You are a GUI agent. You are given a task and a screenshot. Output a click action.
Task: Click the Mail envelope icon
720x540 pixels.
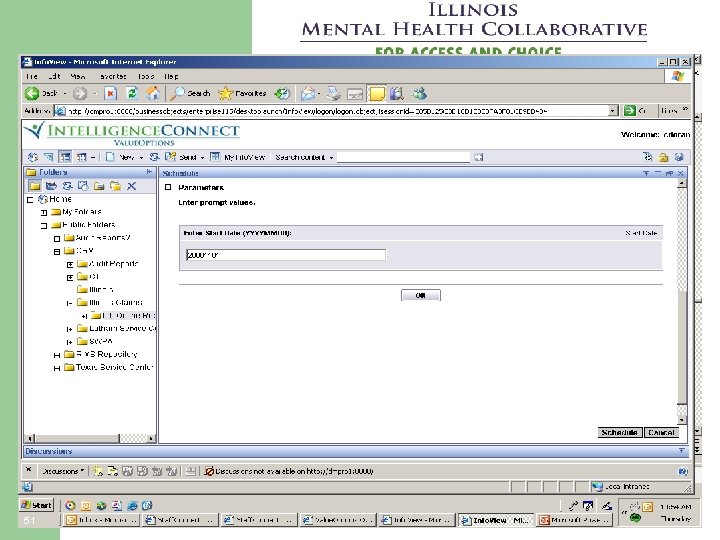tap(308, 94)
